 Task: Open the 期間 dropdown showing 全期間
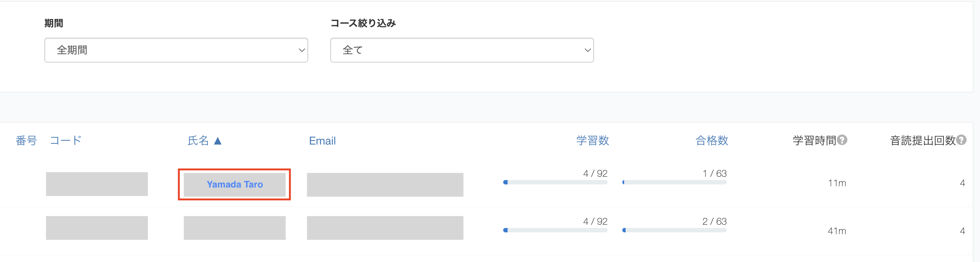[x=176, y=50]
